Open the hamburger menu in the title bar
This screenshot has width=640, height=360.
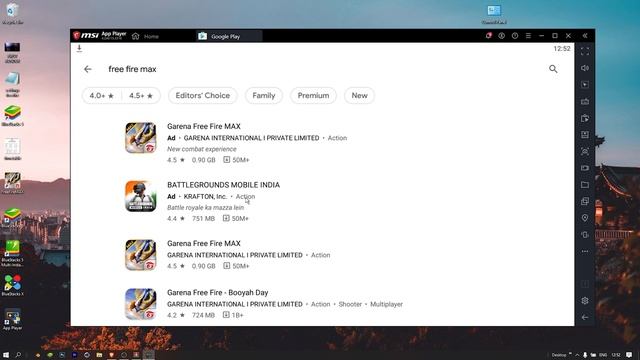528,36
